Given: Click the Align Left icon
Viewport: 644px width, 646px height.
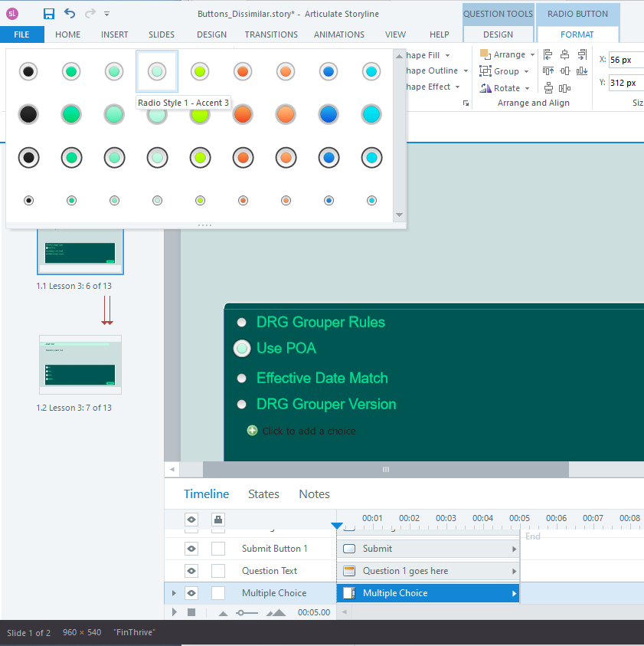Looking at the screenshot, I should (x=548, y=54).
